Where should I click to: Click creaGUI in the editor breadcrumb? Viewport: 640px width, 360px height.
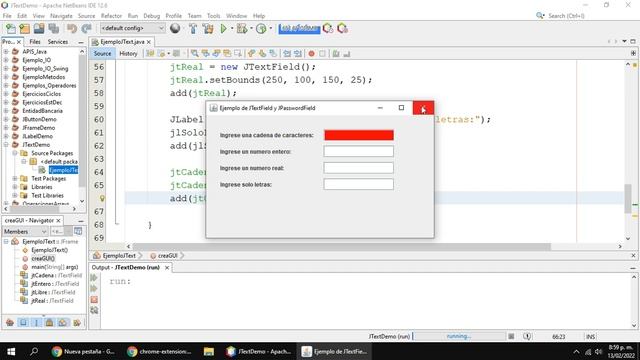167,256
